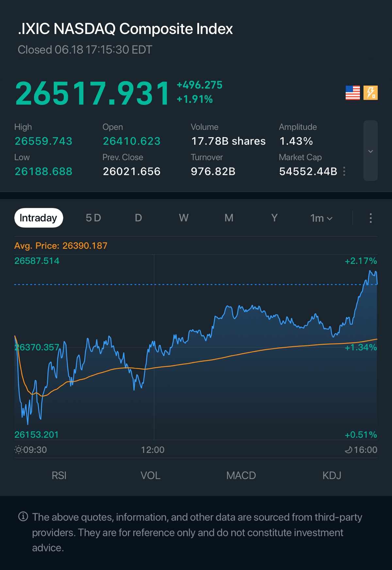
Task: Tap the chart's 26587.514 top axis label
Action: point(37,261)
